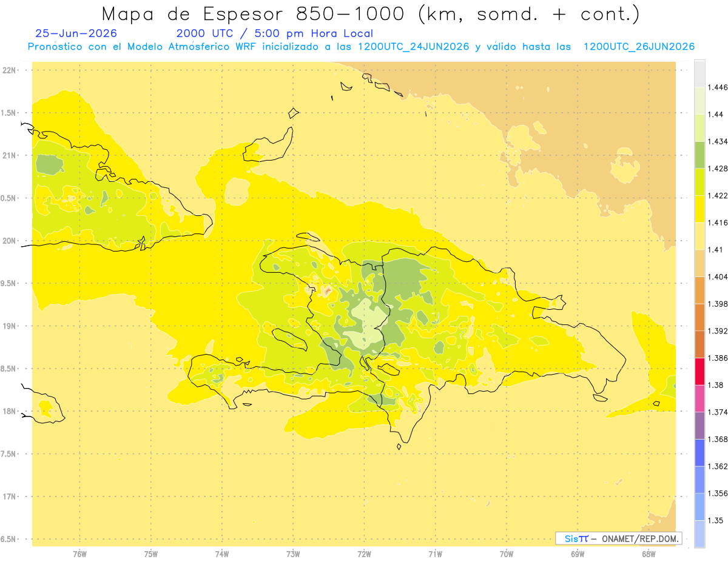Click the '69W' longitude label
The height and width of the screenshot is (562, 728).
pos(578,554)
